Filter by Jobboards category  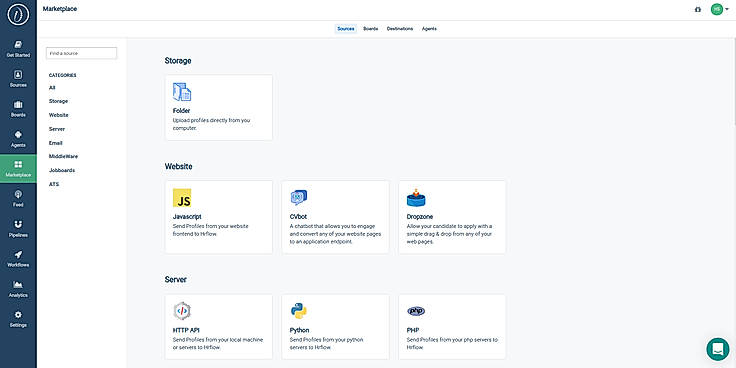61,170
